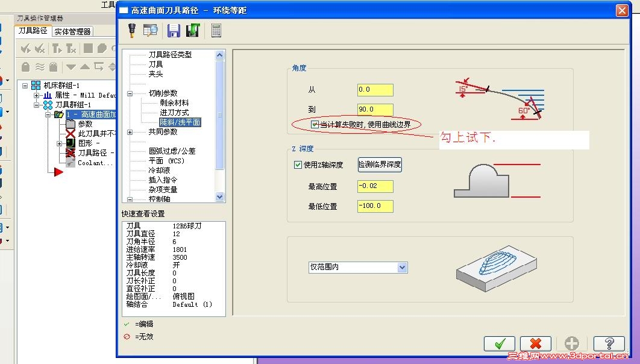The height and width of the screenshot is (364, 640).
Task: Select 夹头 page in dialog tree
Action: pyautogui.click(x=155, y=74)
